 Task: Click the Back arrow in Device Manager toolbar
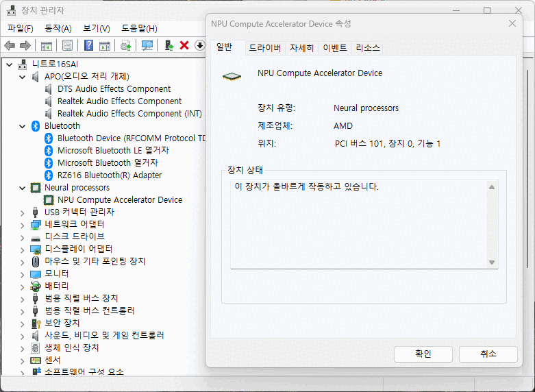click(10, 45)
